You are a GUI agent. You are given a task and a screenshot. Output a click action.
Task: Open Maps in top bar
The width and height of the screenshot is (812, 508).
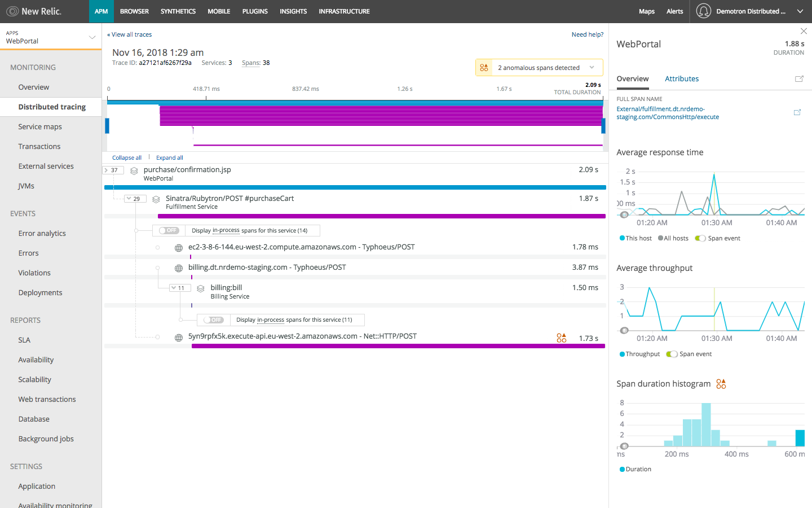coord(647,11)
